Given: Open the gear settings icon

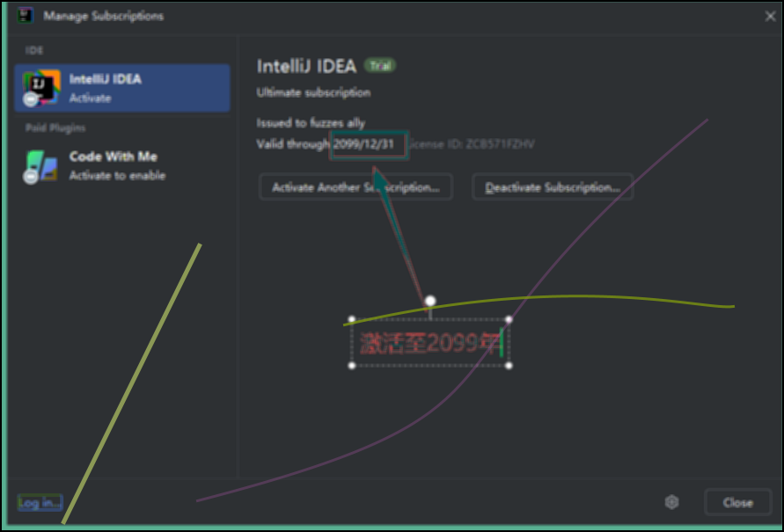Looking at the screenshot, I should coord(671,502).
